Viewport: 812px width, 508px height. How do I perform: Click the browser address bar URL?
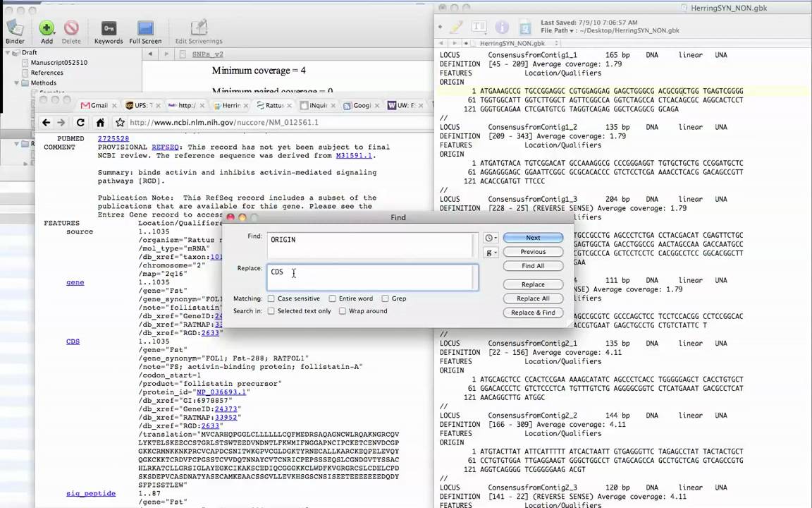pyautogui.click(x=223, y=123)
